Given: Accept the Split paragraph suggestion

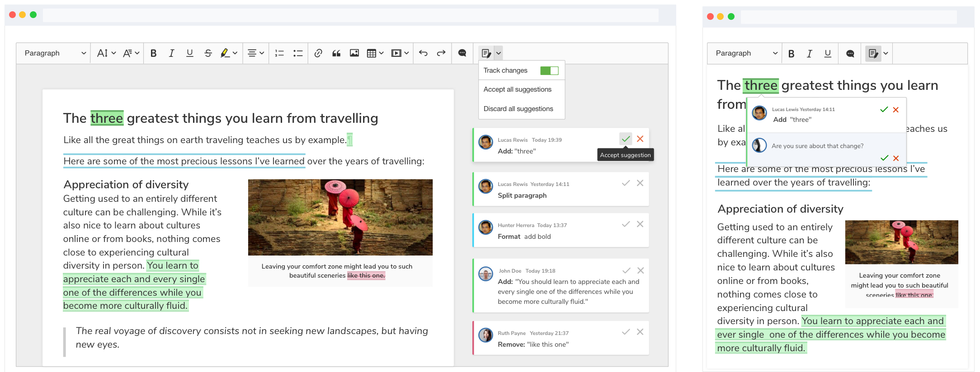Looking at the screenshot, I should (x=626, y=183).
